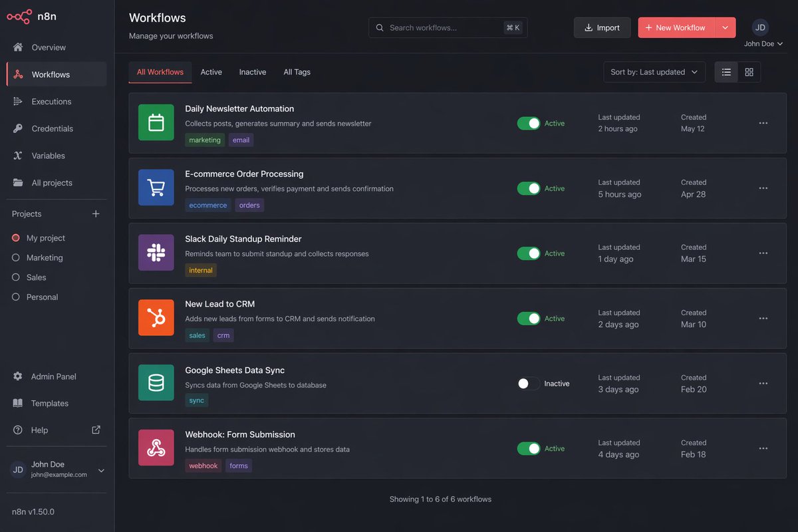The width and height of the screenshot is (798, 532).
Task: Click the search magnifier icon
Action: [380, 28]
